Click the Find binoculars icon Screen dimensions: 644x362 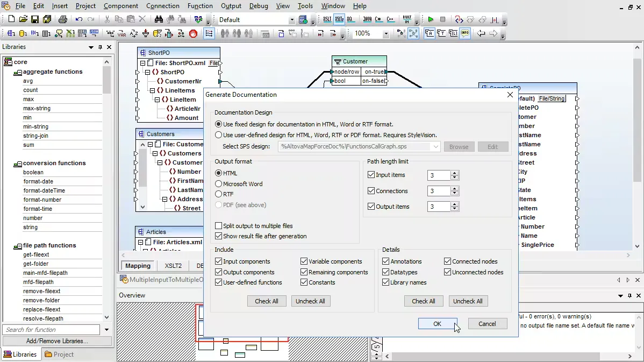click(159, 19)
